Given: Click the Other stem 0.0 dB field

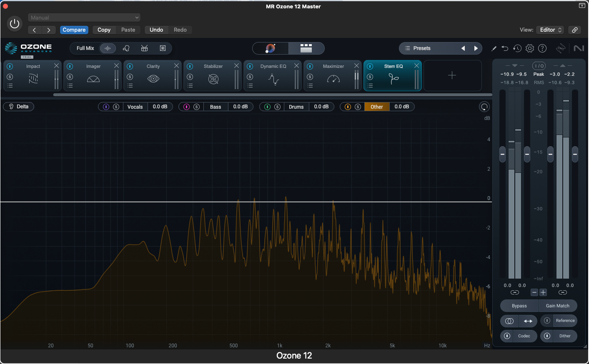Looking at the screenshot, I should tap(401, 107).
